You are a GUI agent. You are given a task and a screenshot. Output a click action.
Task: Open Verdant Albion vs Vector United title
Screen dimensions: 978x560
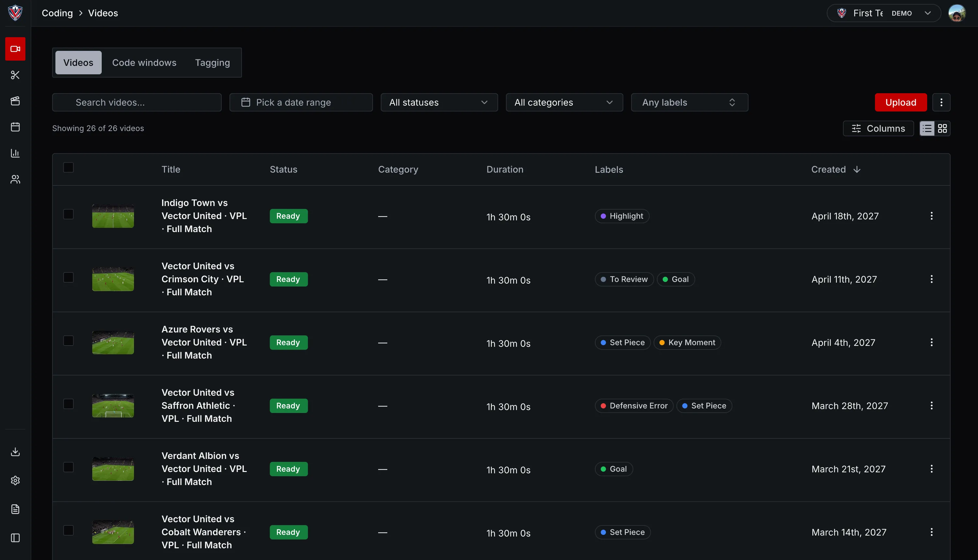point(204,468)
